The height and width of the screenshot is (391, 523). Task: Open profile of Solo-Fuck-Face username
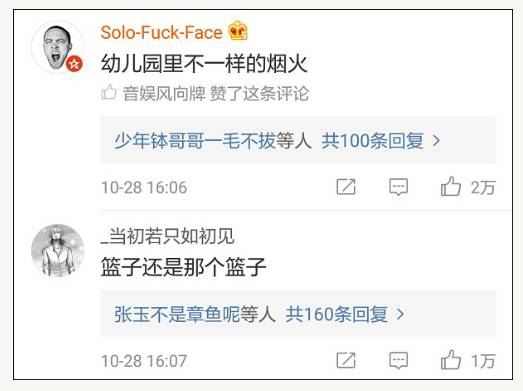click(161, 33)
